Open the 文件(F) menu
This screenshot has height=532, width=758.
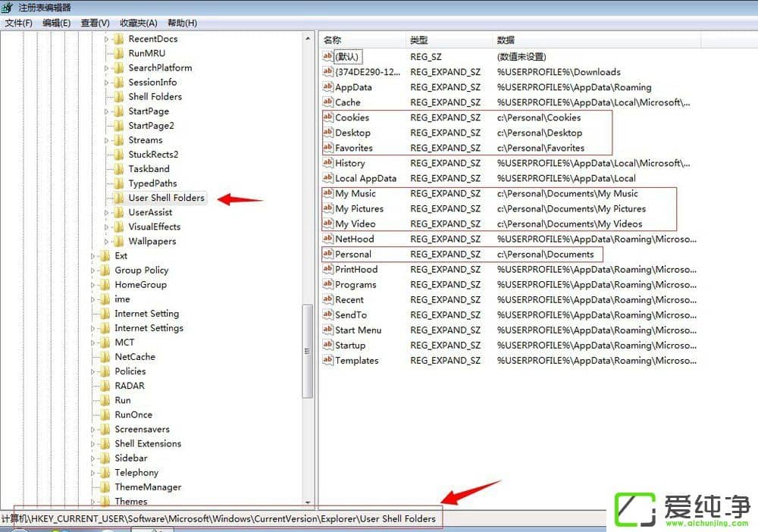18,23
